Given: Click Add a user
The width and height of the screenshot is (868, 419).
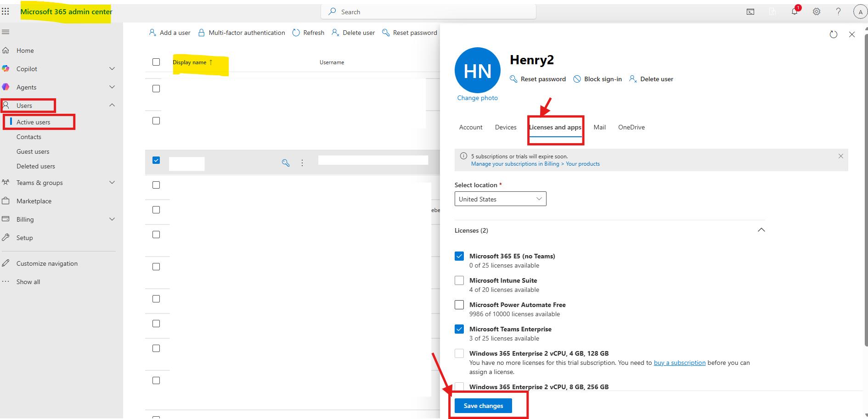Looking at the screenshot, I should 169,33.
